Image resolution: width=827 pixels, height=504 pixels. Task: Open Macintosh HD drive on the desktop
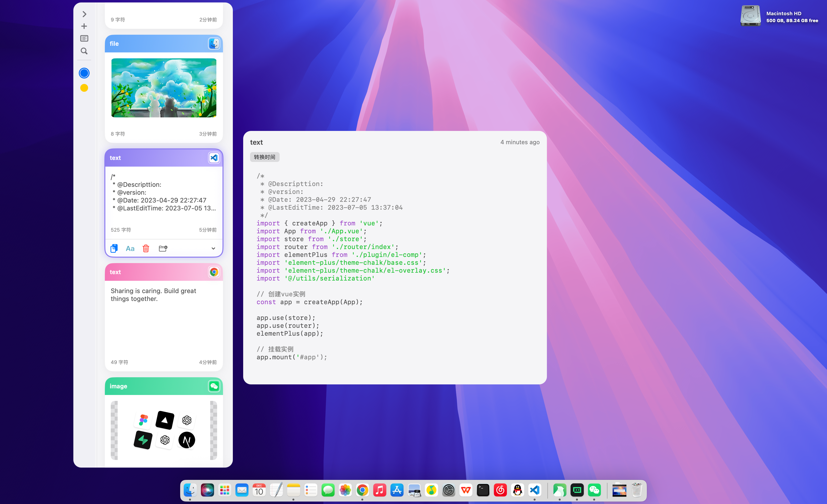750,16
